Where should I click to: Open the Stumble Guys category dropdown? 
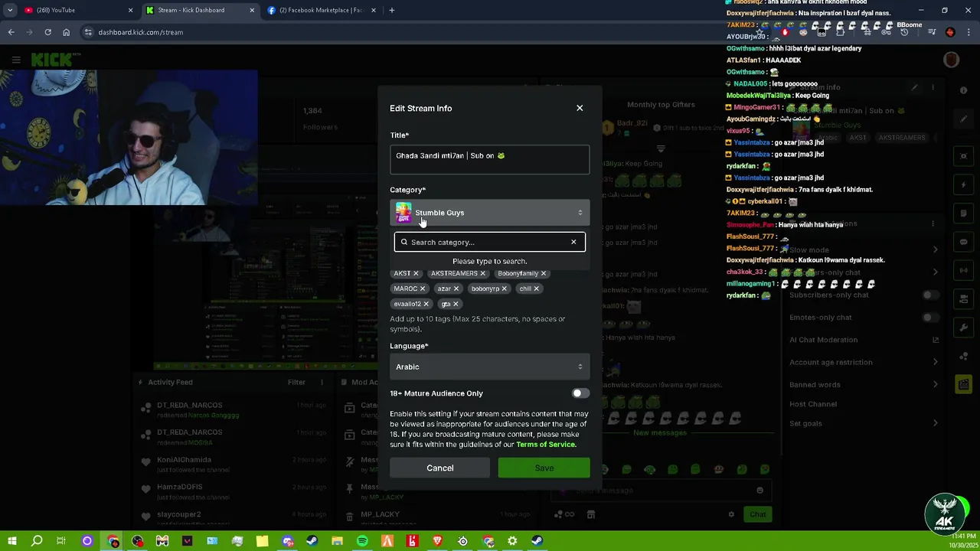coord(490,213)
